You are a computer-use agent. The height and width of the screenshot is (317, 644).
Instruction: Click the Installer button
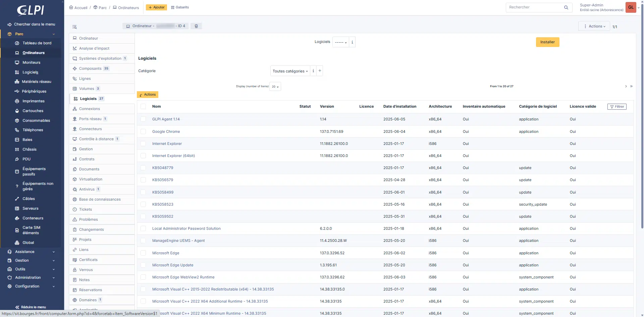click(x=547, y=42)
